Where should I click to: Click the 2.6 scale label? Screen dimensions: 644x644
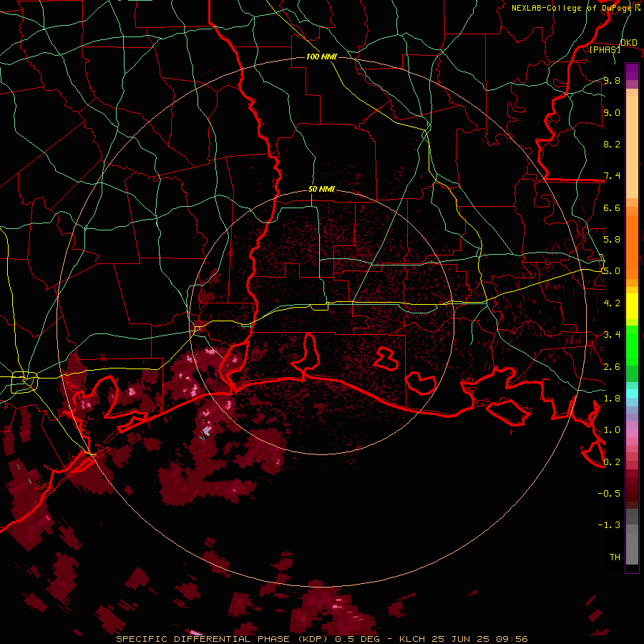(x=612, y=367)
